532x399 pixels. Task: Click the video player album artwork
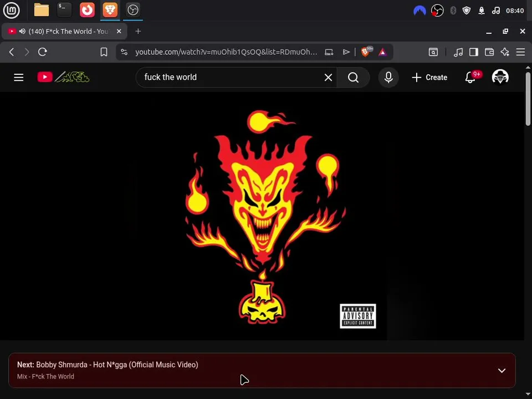(262, 216)
